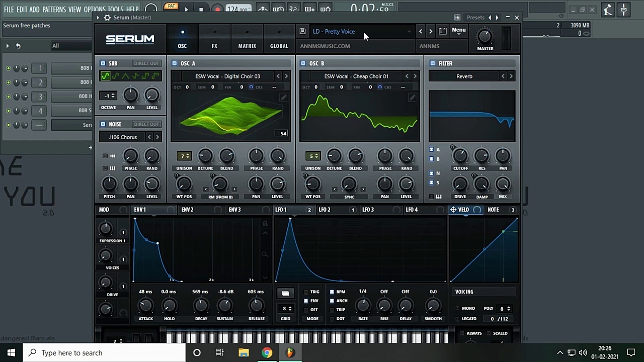Enable LEGATO voicing checkbox
This screenshot has height=362, width=644.
click(x=457, y=319)
